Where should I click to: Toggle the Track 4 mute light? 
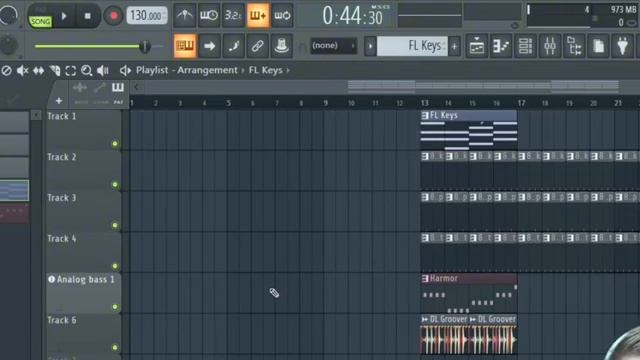click(x=115, y=266)
